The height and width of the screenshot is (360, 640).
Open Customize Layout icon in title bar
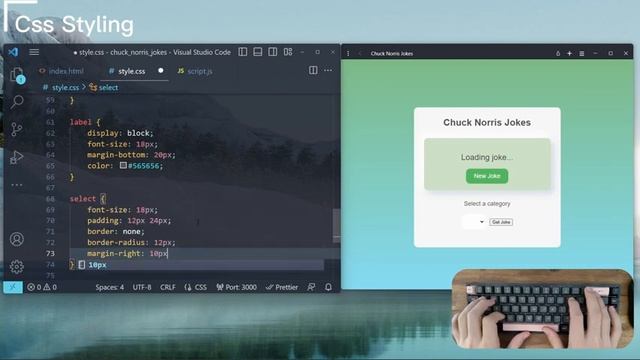(288, 52)
